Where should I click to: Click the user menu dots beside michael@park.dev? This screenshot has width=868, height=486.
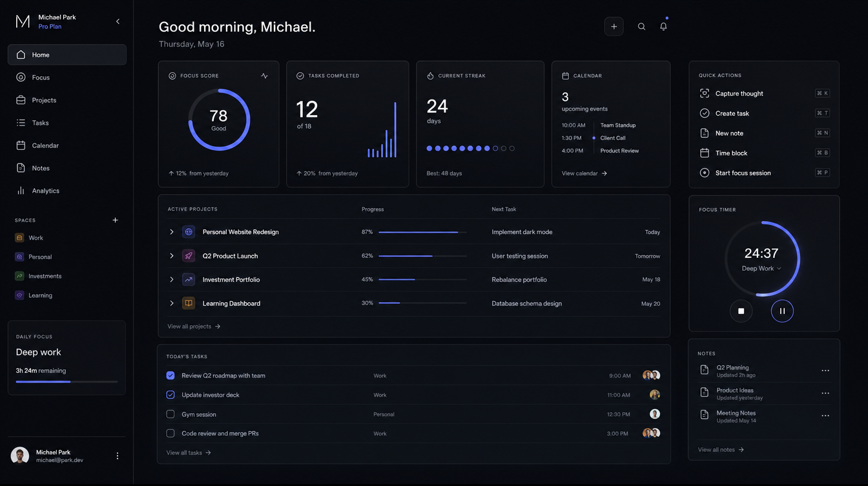(118, 456)
